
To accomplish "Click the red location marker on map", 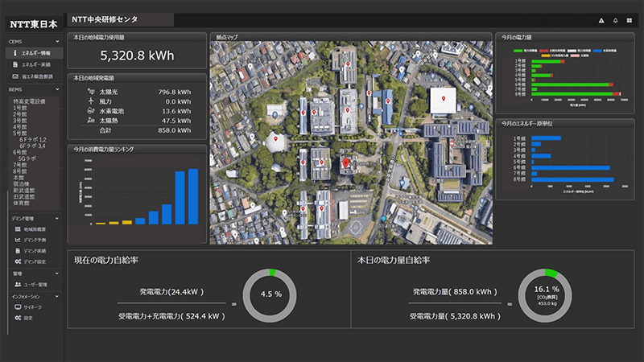I will pyautogui.click(x=347, y=163).
